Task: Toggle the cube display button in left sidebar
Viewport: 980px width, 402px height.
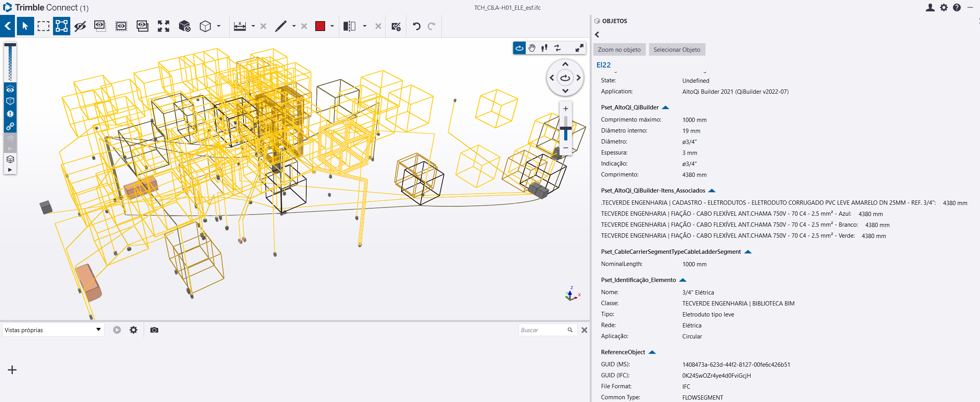Action: (x=10, y=101)
